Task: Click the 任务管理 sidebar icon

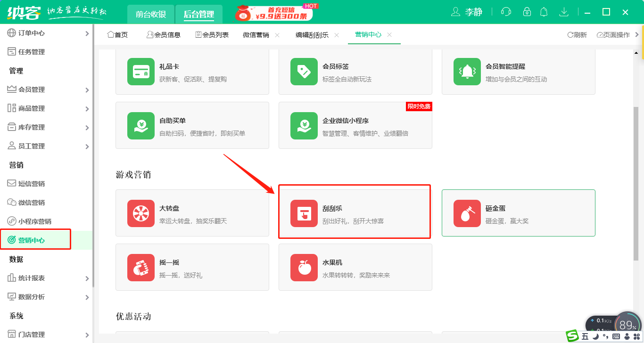Action: coord(12,52)
